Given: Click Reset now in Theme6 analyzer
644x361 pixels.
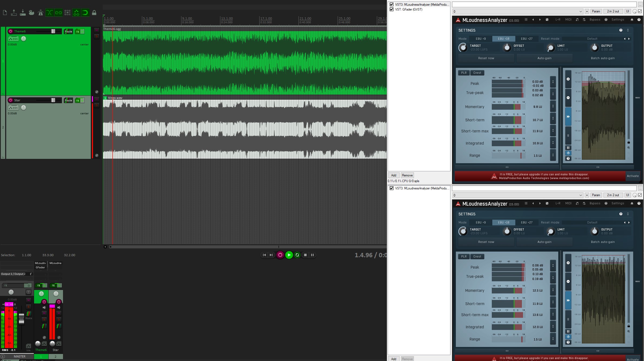Looking at the screenshot, I should point(486,58).
